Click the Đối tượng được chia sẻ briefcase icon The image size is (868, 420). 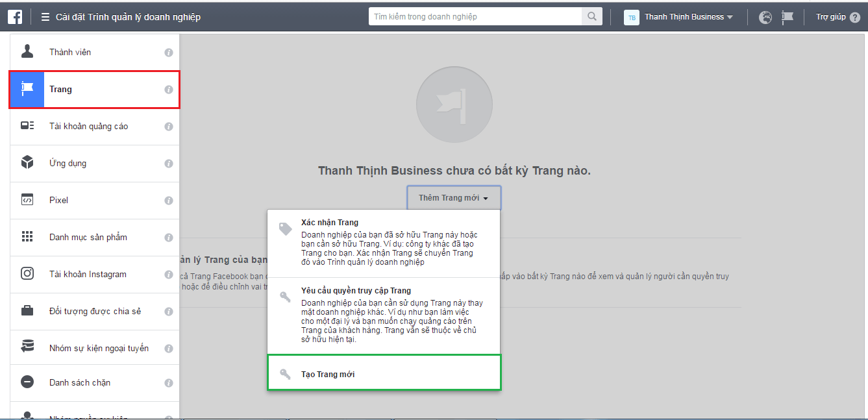(x=27, y=311)
